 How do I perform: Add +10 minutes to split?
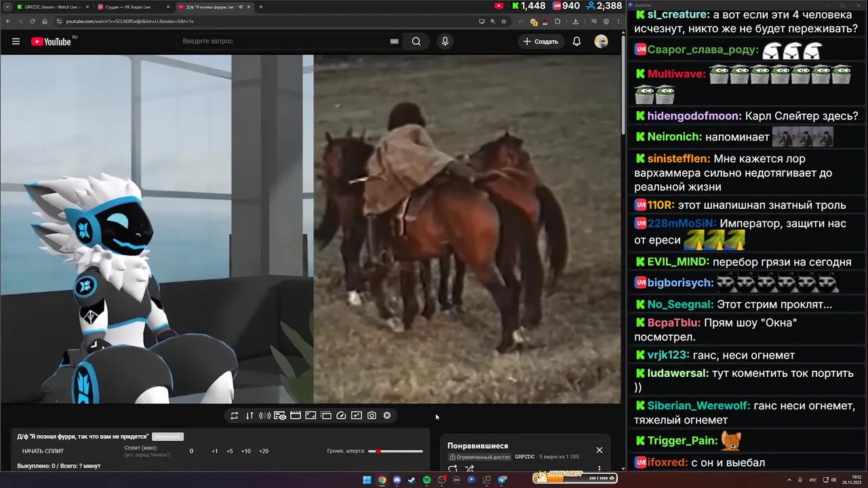(x=245, y=451)
